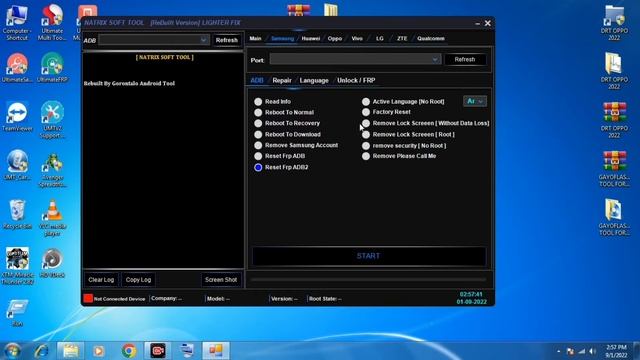The image size is (640, 360).
Task: Click the Copy Log button
Action: pyautogui.click(x=138, y=280)
